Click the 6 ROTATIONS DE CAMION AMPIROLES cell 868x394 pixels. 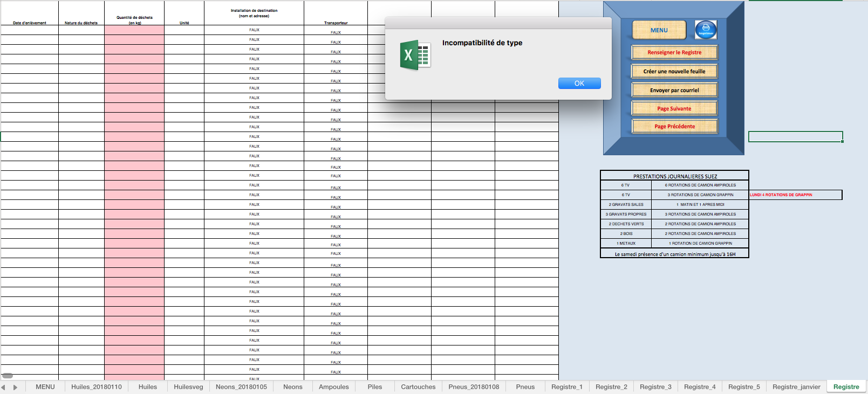[700, 185]
